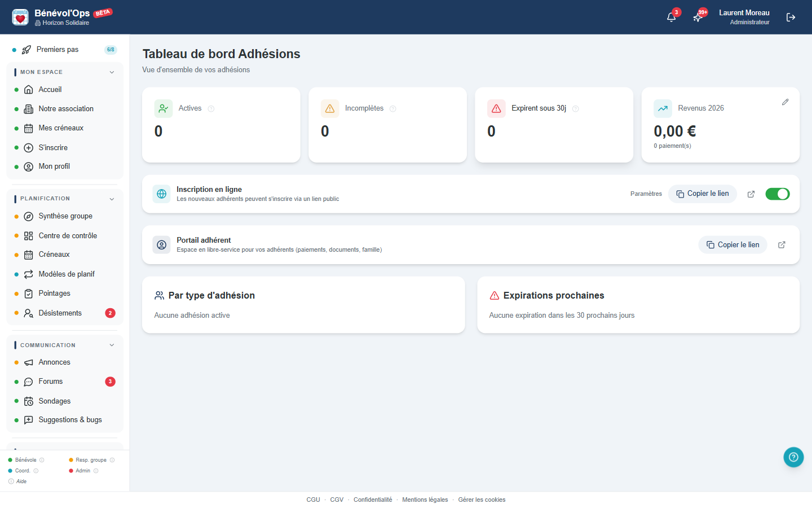This screenshot has width=812, height=508.
Task: Open the floating help button
Action: [793, 457]
